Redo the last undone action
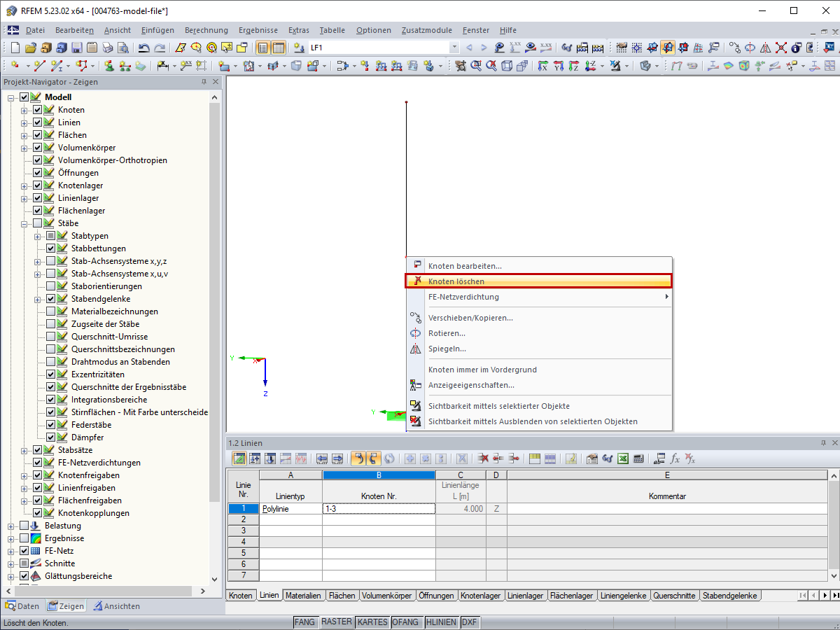Image resolution: width=840 pixels, height=630 pixels. 160,48
